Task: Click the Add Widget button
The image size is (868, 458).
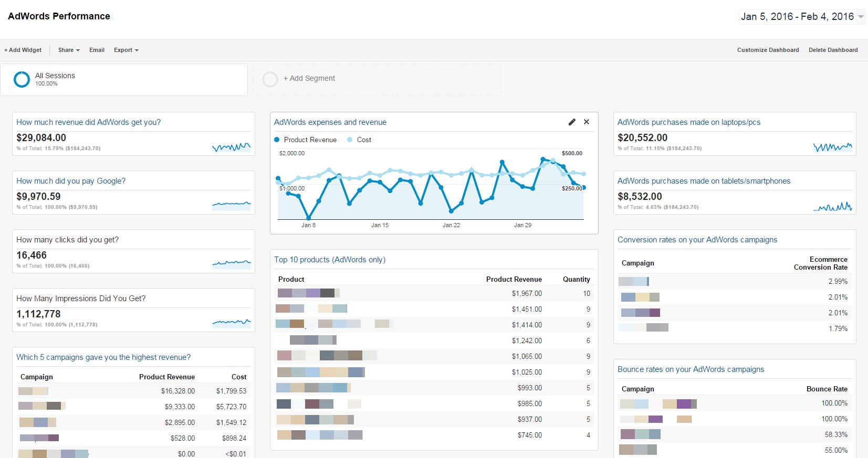Action: pos(23,50)
